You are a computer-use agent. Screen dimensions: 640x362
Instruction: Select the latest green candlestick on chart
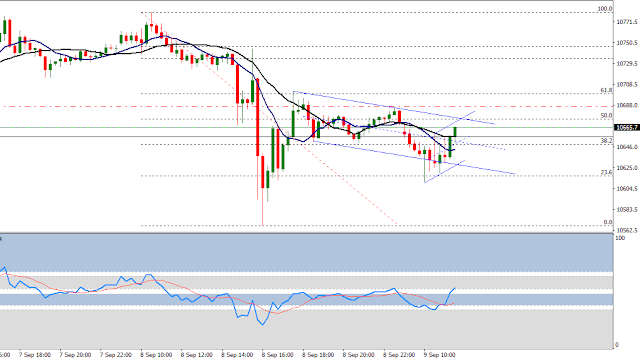pyautogui.click(x=455, y=132)
